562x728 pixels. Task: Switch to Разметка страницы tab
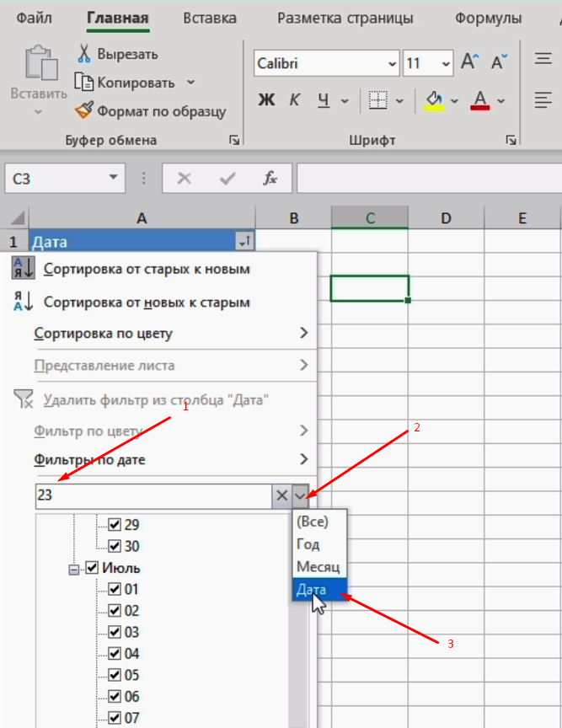click(x=345, y=18)
